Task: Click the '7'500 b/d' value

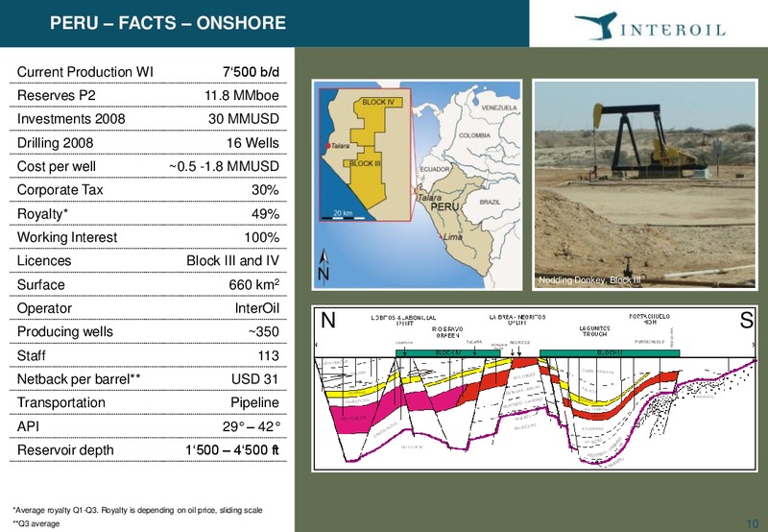Action: (x=251, y=72)
